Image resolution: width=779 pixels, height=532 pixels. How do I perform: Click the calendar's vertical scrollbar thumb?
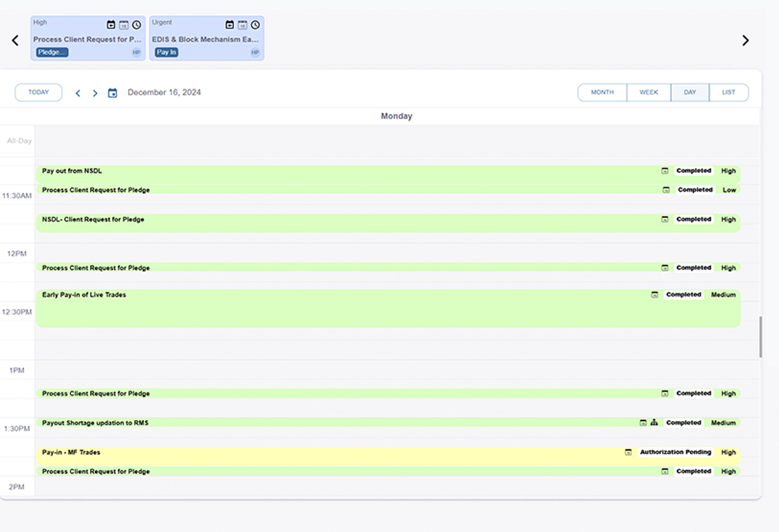coord(760,336)
